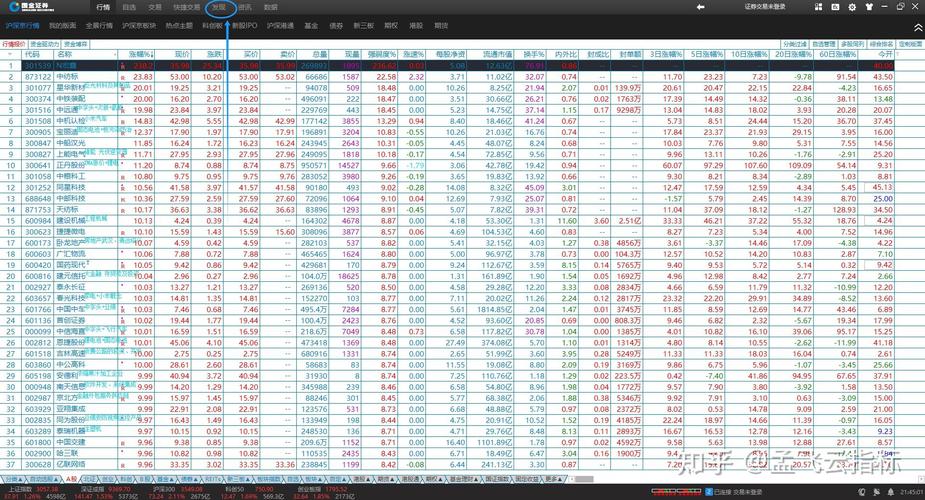
Task: Open the dropdown arrow in the first column header
Action: [x=9, y=54]
